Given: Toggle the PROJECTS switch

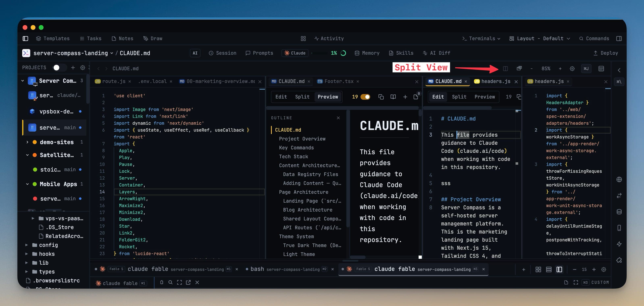Looking at the screenshot, I should click(59, 68).
